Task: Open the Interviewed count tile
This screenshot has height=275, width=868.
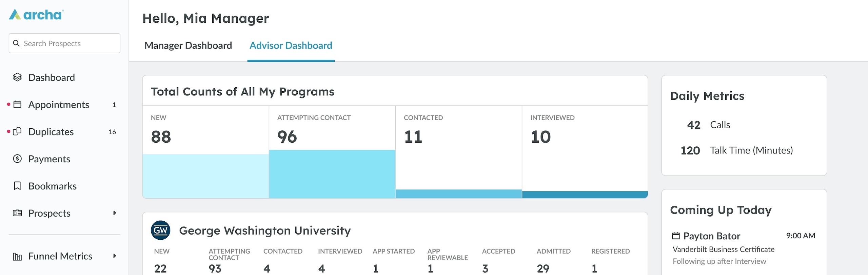Action: coord(585,136)
